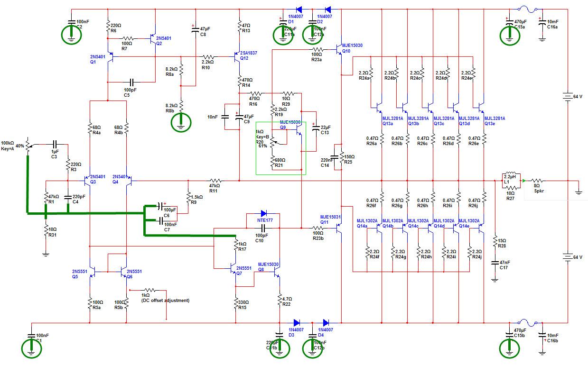Select the 8Ω Spkr load resistor
Viewport: 588px width, 365px height.
[x=536, y=181]
